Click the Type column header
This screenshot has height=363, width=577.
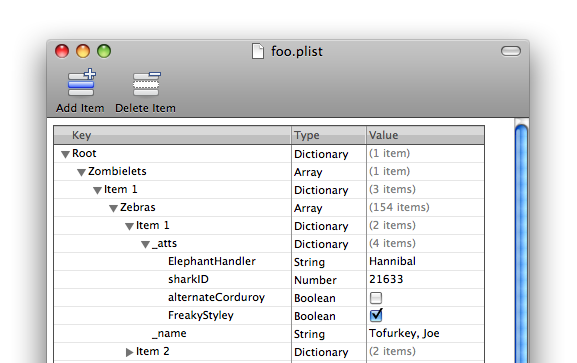[329, 135]
